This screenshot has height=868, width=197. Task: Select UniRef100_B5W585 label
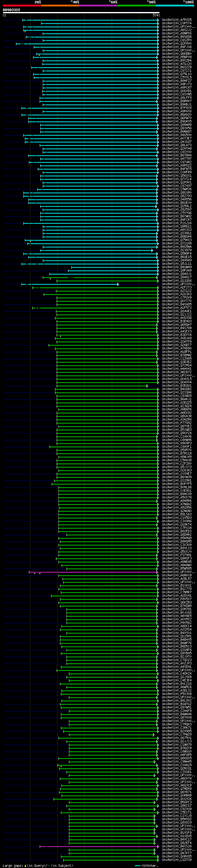[x=177, y=568]
